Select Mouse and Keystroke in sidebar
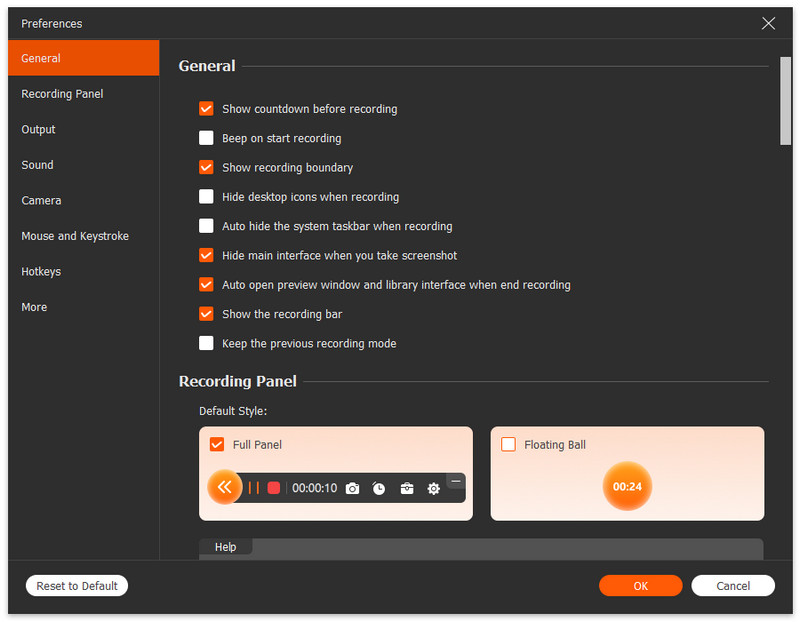 tap(84, 236)
